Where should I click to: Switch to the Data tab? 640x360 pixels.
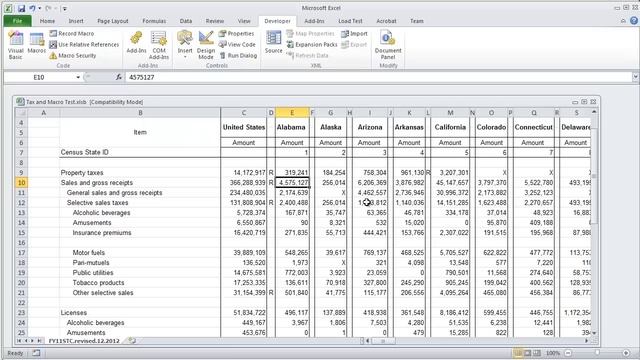pos(186,21)
